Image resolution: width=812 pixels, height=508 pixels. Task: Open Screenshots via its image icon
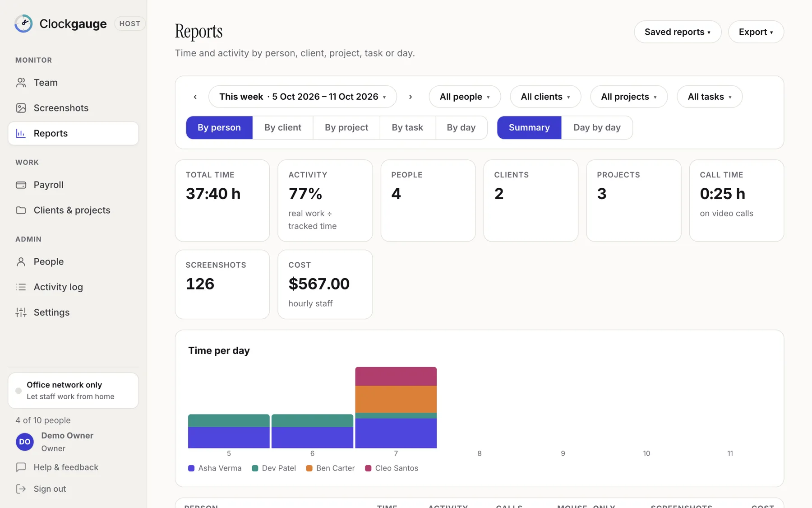click(21, 108)
